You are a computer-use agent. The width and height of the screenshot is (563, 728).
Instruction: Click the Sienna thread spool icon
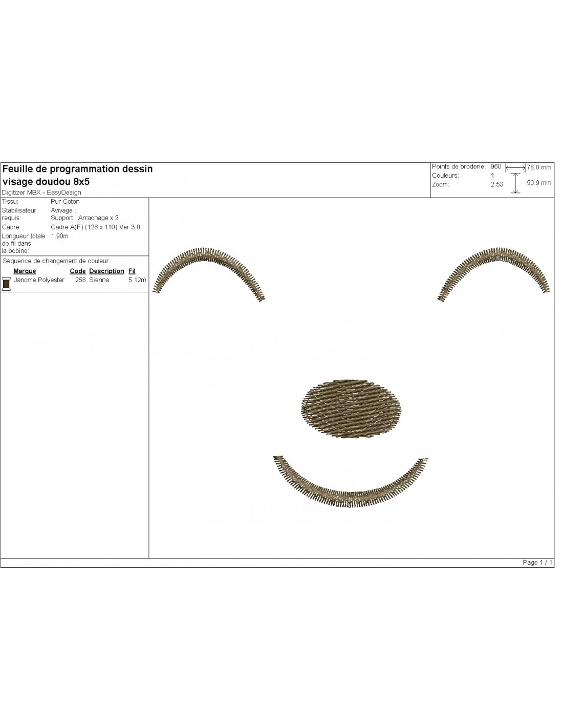click(x=6, y=284)
